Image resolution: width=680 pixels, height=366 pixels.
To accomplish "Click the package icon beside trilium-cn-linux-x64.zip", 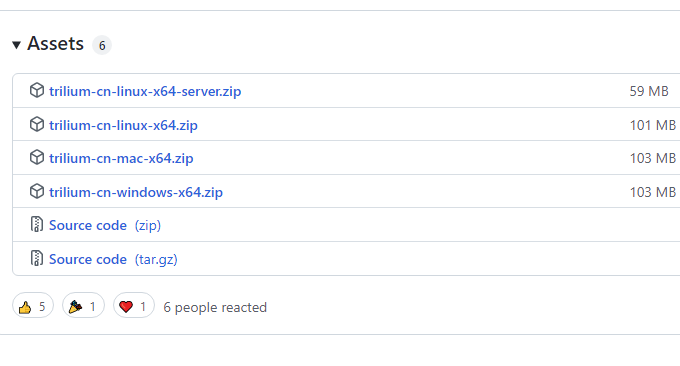I will click(x=37, y=124).
